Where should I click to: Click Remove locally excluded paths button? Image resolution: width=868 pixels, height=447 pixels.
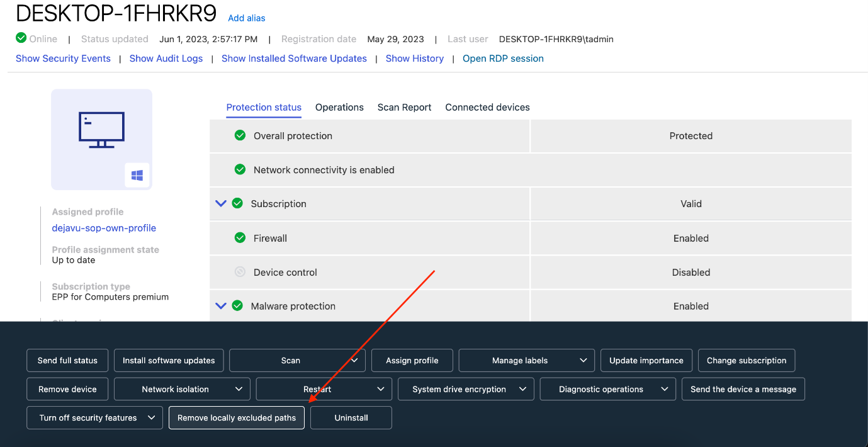[x=237, y=417]
